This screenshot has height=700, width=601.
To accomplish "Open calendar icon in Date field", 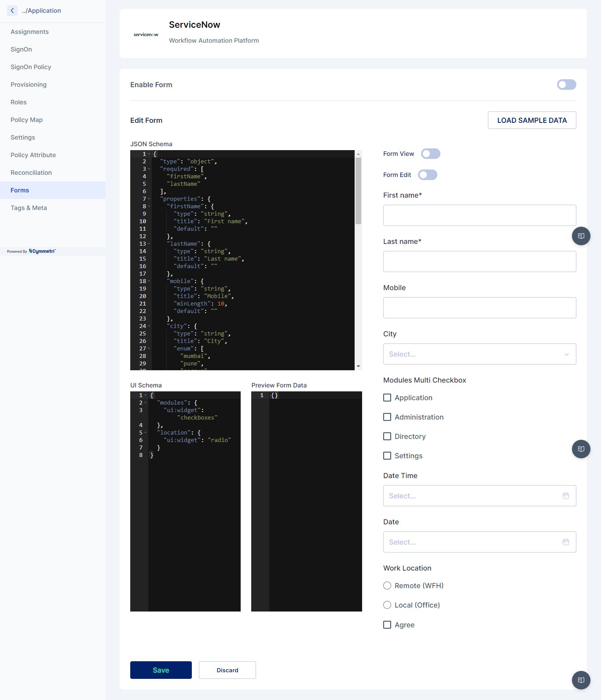I will point(566,542).
